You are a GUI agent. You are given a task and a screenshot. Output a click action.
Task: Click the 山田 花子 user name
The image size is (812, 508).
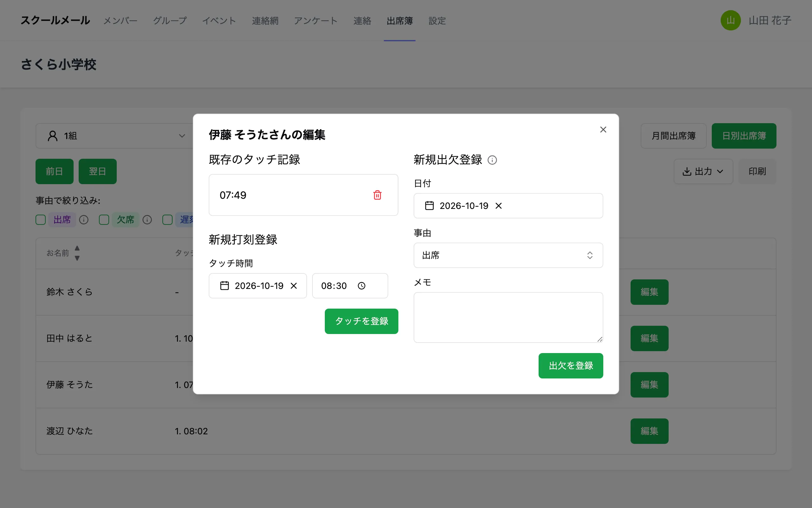coord(770,21)
